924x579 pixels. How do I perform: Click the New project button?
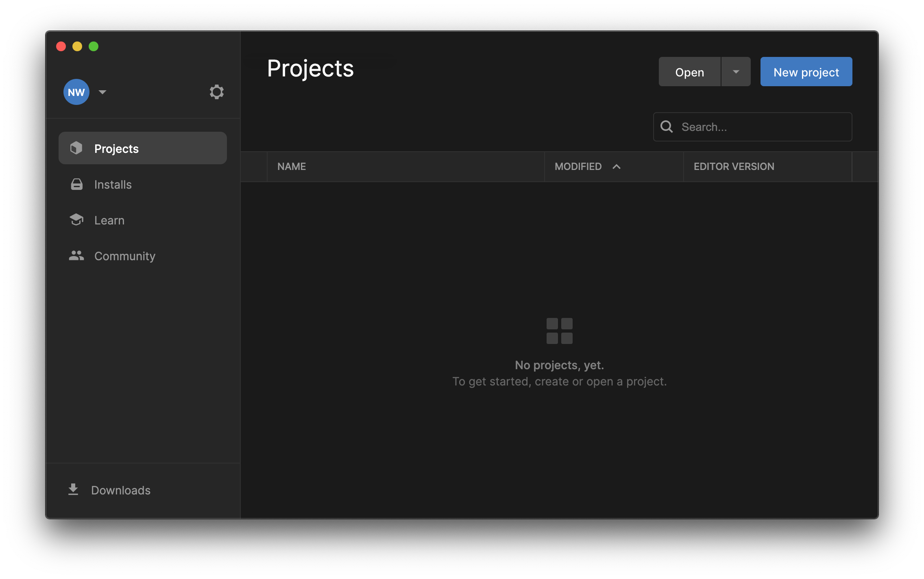[806, 72]
